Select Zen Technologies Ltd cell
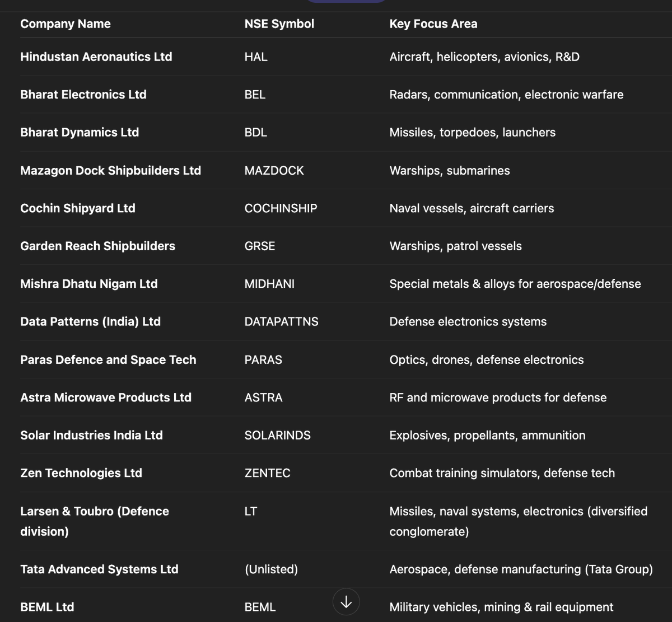Image resolution: width=672 pixels, height=622 pixels. (x=81, y=473)
